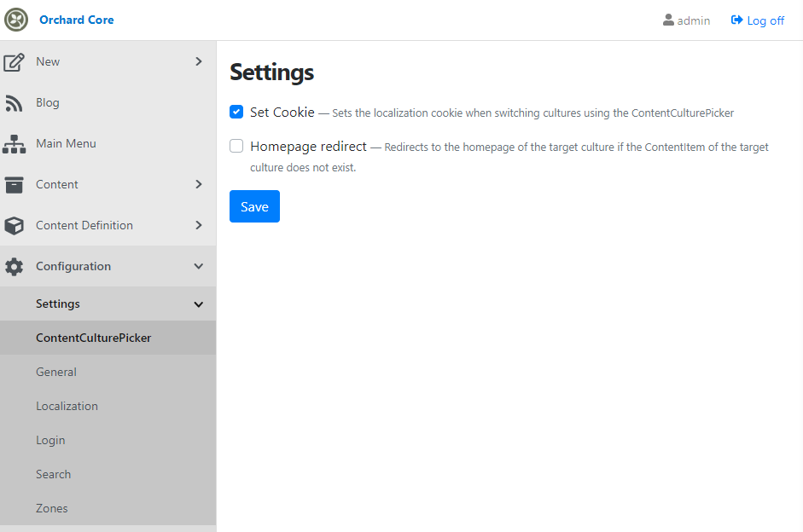Save the settings with Save button
This screenshot has width=803, height=532.
[254, 206]
